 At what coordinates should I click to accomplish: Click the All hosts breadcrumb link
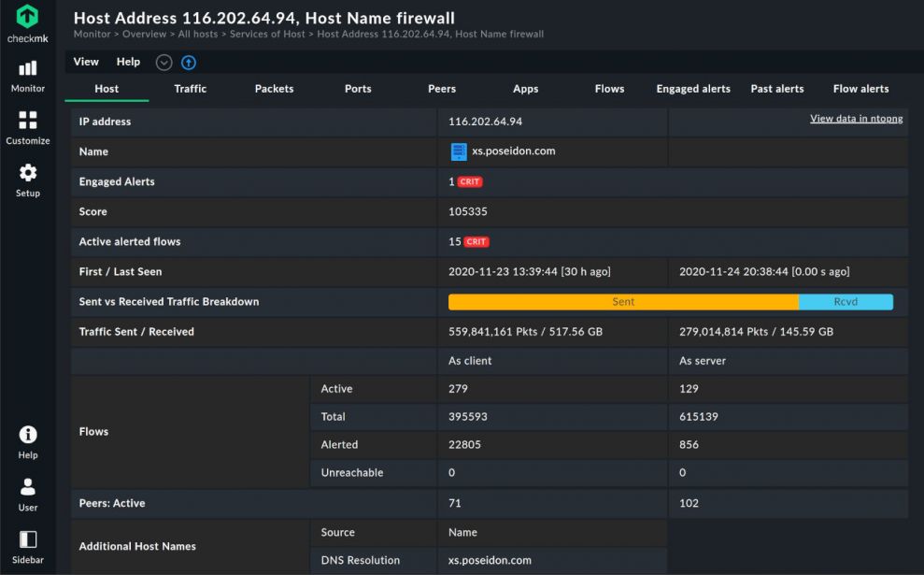coord(198,35)
